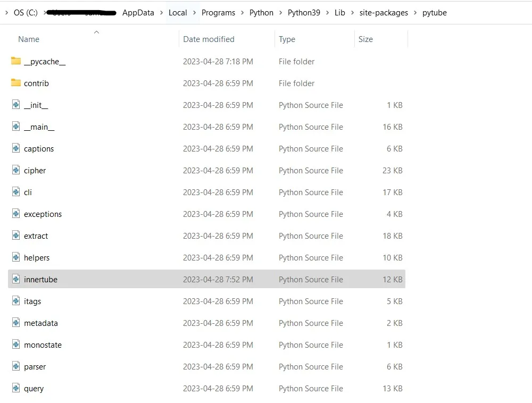This screenshot has width=532, height=403.
Task: Click the extract Python file icon
Action: coord(16,235)
